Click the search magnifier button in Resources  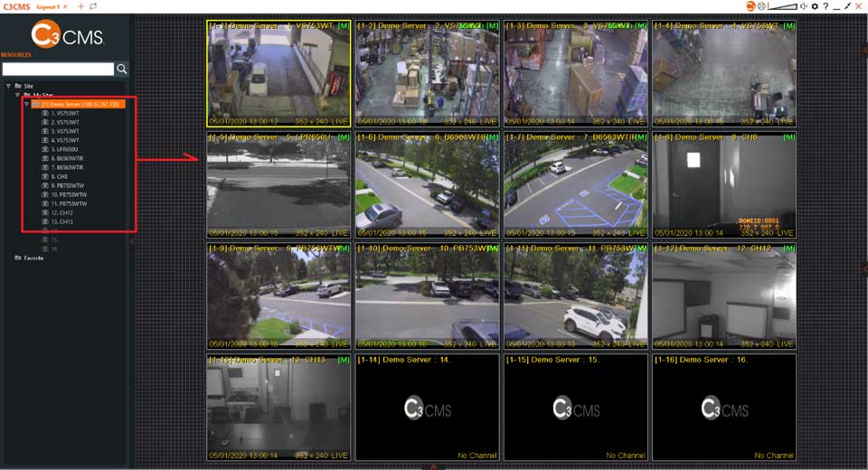click(x=122, y=69)
